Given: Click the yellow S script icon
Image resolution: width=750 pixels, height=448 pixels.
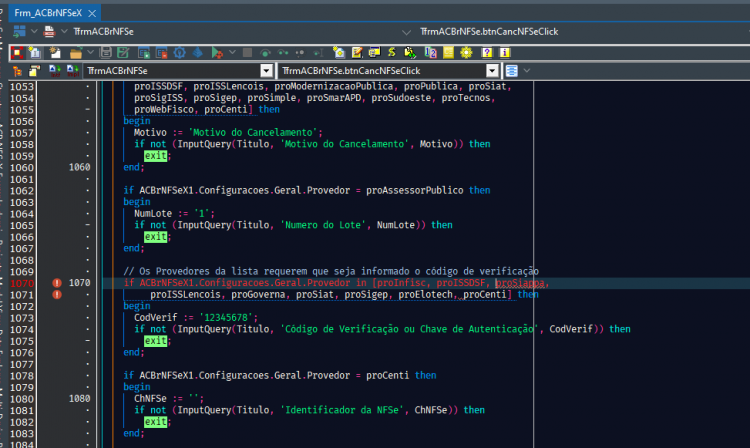Looking at the screenshot, I should click(x=392, y=53).
